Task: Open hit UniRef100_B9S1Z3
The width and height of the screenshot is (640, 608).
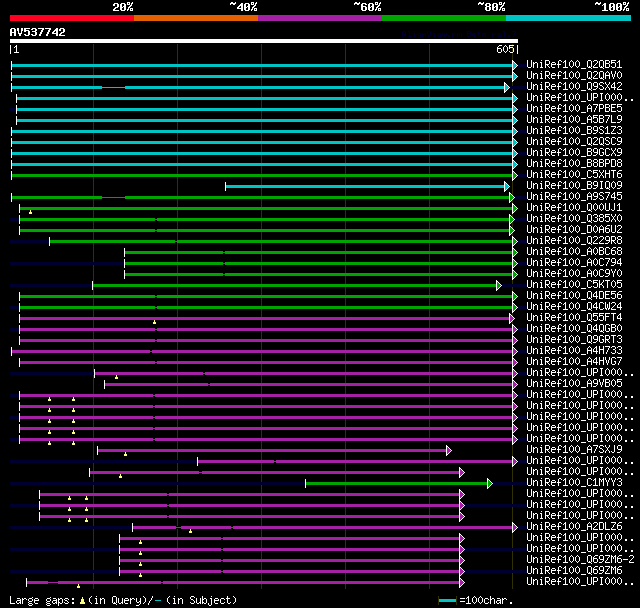Action: (574, 131)
